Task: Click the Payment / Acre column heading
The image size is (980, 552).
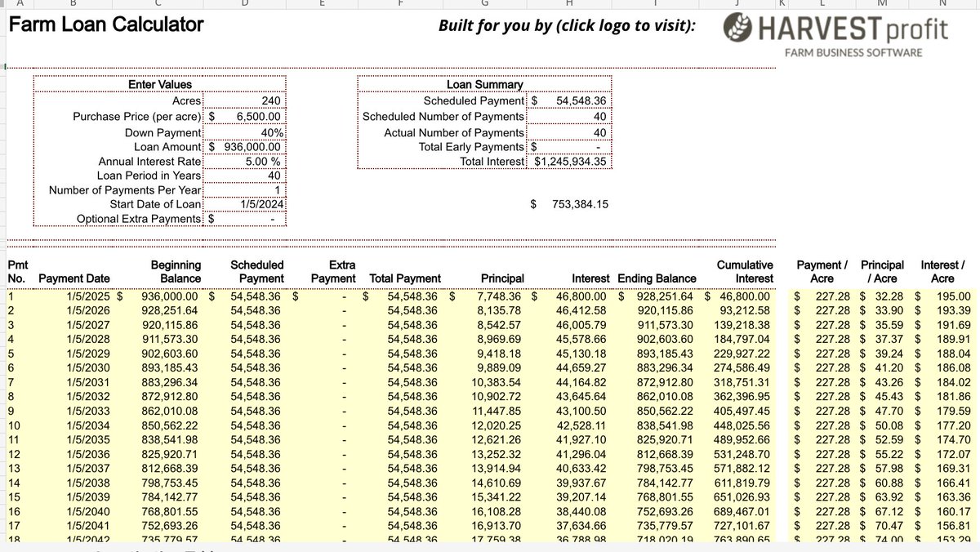Action: pyautogui.click(x=822, y=271)
